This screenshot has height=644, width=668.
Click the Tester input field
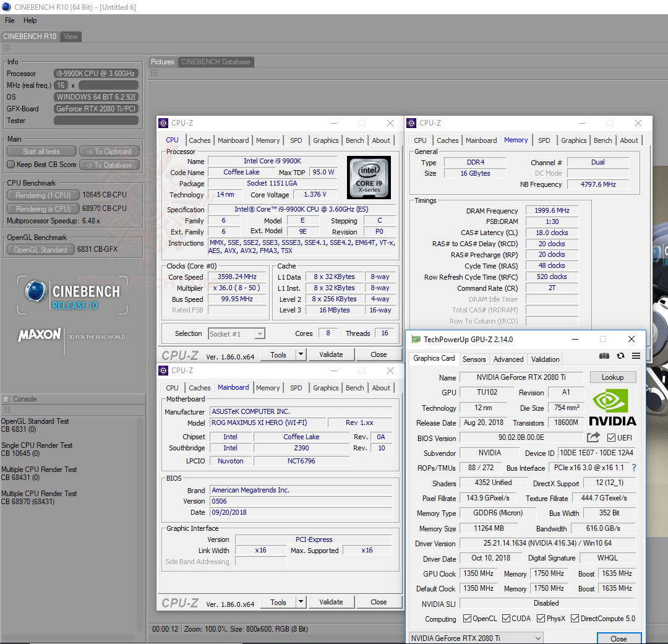click(96, 121)
